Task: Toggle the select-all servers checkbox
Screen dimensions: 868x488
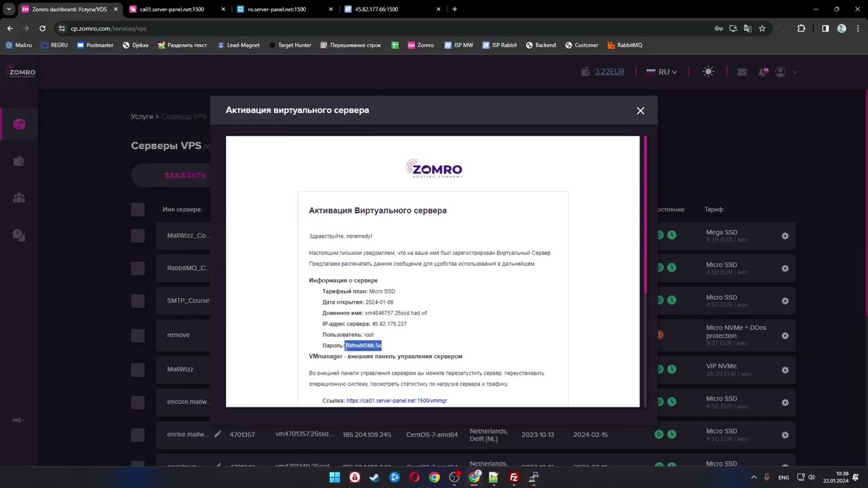Action: (138, 209)
